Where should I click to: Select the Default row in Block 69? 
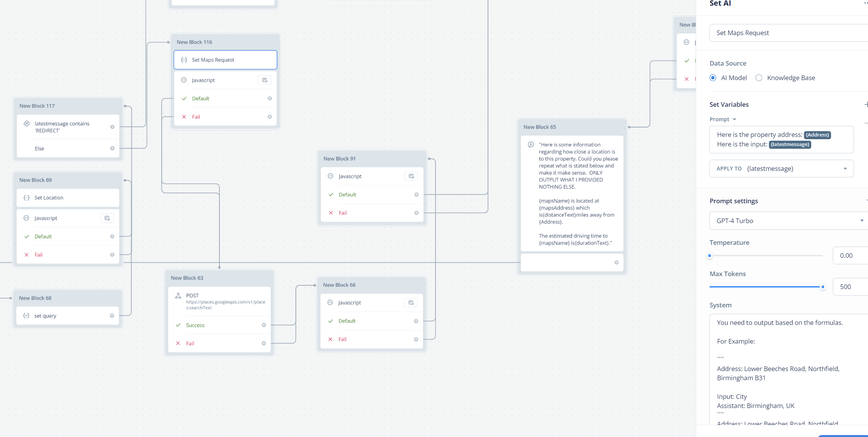(68, 236)
